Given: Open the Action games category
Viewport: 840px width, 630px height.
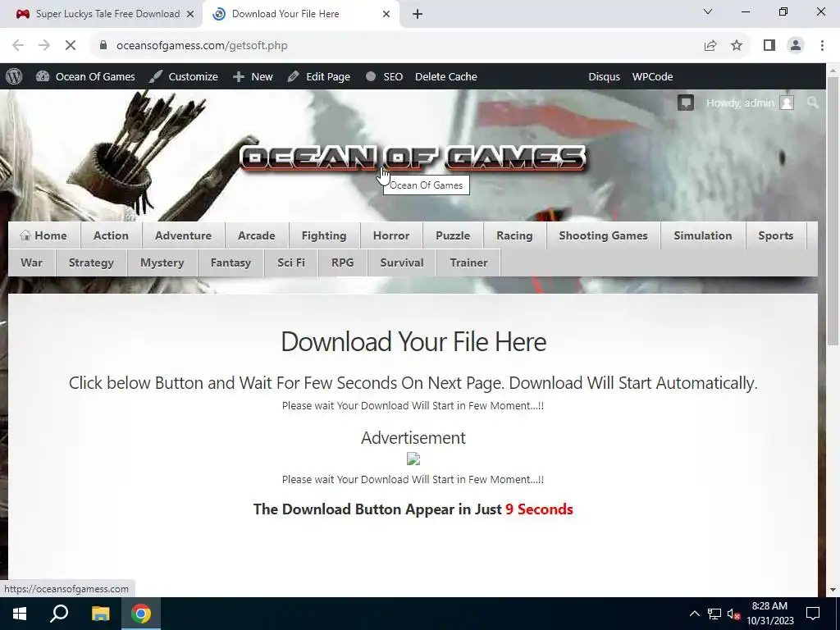Looking at the screenshot, I should 111,235.
